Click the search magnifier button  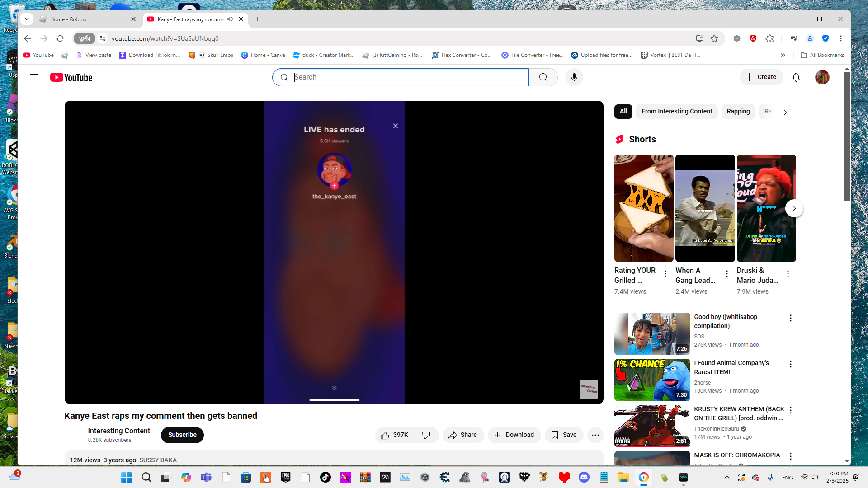(x=543, y=77)
